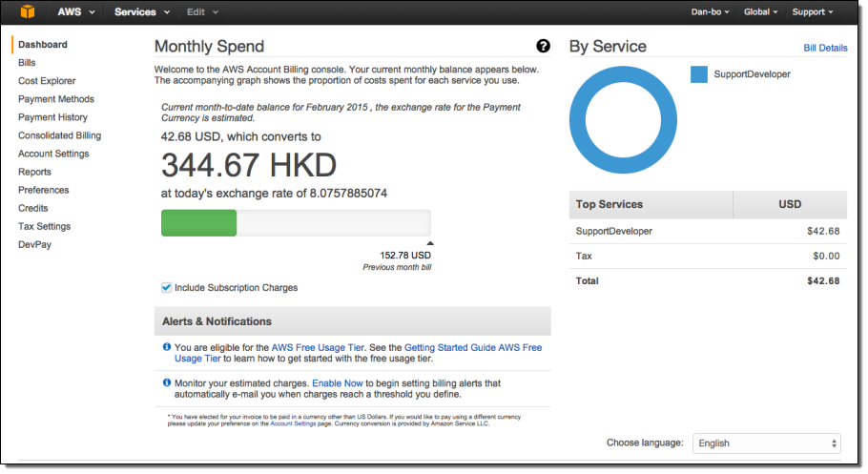Click info icon beside Monitor estimated charges alert
The width and height of the screenshot is (868, 474).
click(167, 382)
